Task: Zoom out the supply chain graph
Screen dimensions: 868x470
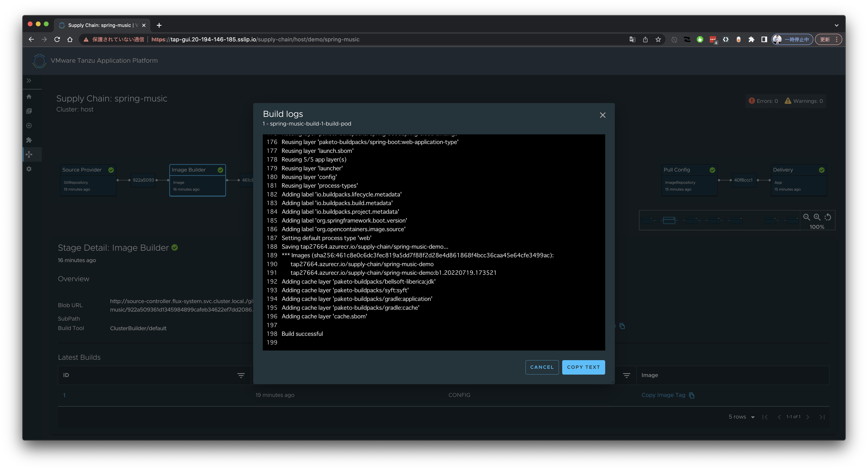Action: 806,217
